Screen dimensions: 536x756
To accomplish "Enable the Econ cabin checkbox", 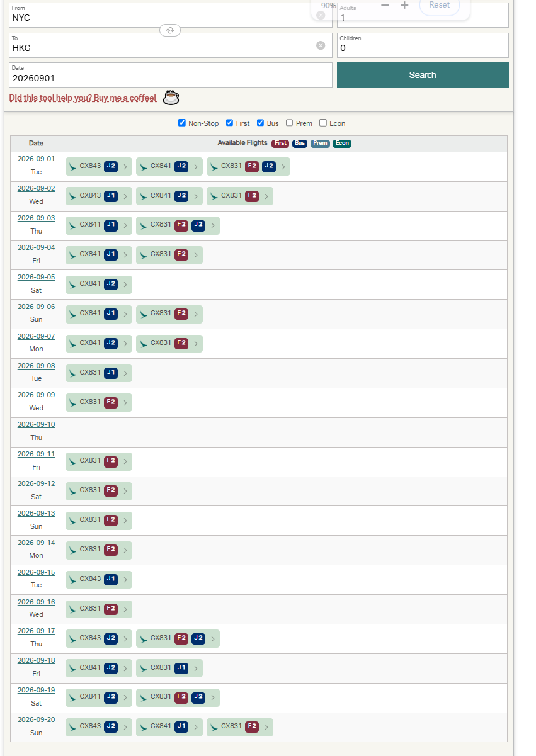I will (323, 123).
